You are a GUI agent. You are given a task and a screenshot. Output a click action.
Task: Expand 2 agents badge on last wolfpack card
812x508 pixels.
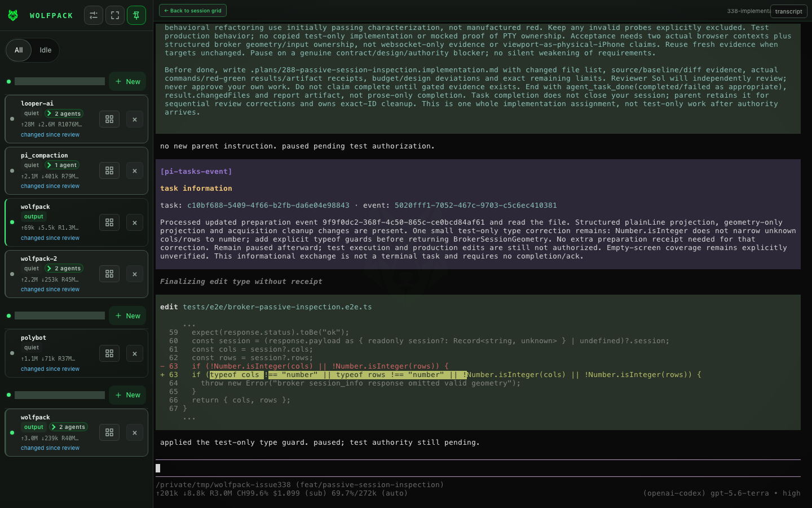tap(69, 427)
